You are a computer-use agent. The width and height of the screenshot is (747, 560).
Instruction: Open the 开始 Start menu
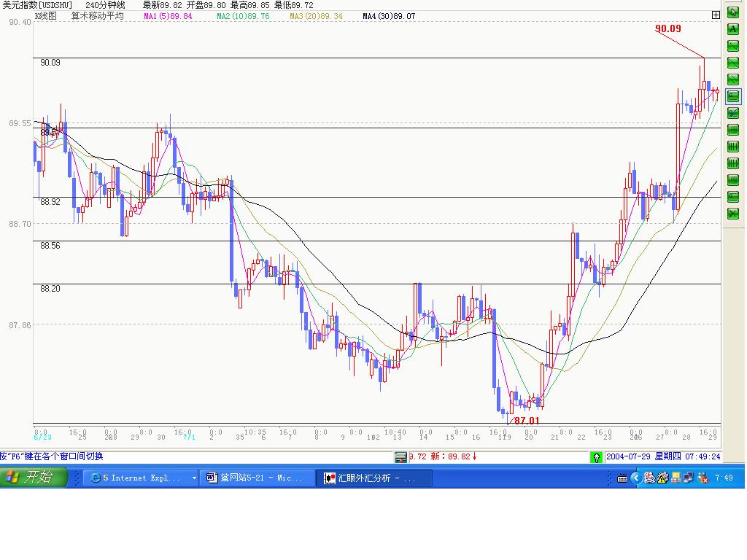tap(34, 478)
